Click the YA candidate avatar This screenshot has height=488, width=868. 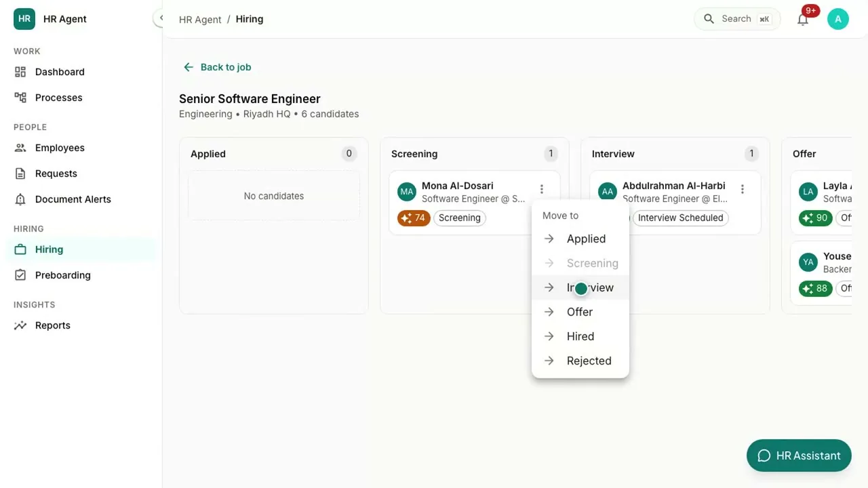point(808,262)
